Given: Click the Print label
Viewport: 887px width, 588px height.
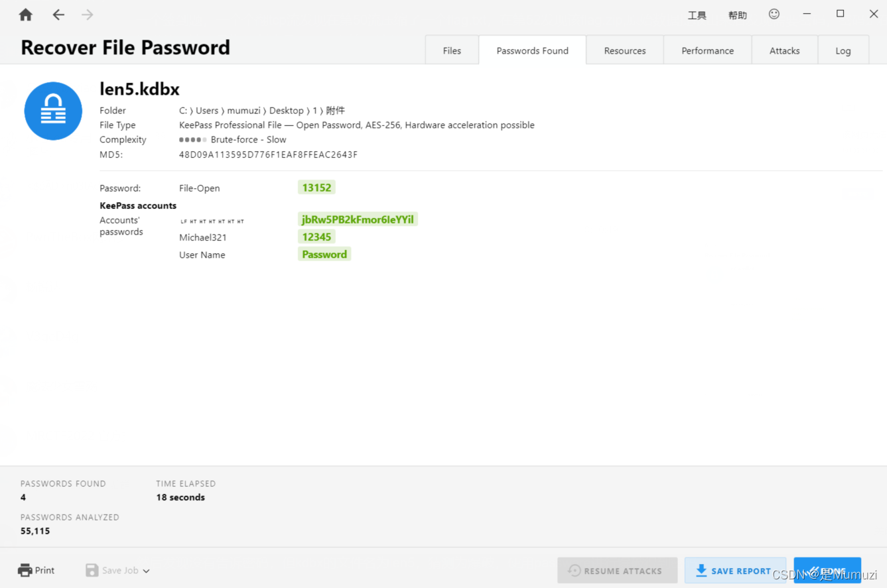Looking at the screenshot, I should click(x=45, y=570).
